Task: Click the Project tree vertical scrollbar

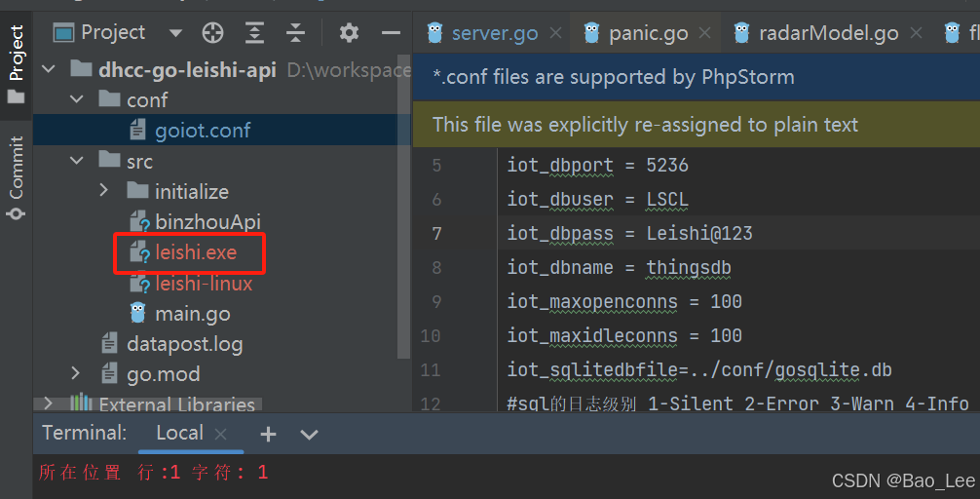Action: pyautogui.click(x=404, y=207)
